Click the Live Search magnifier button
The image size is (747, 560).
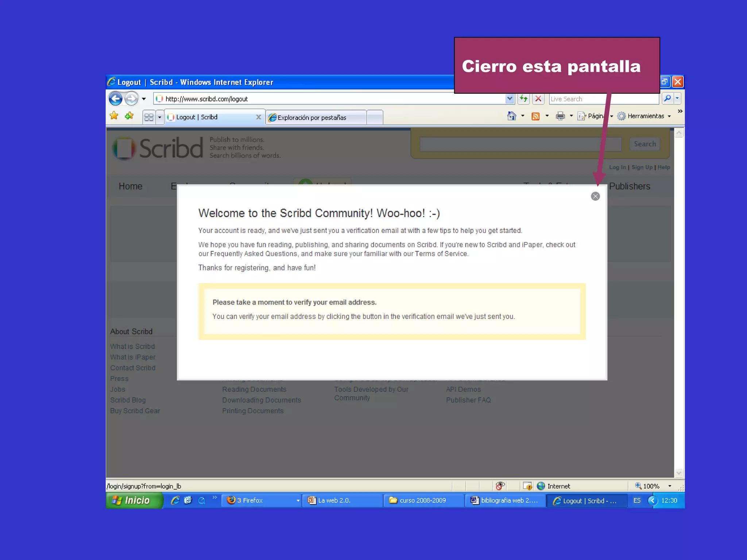pyautogui.click(x=667, y=98)
